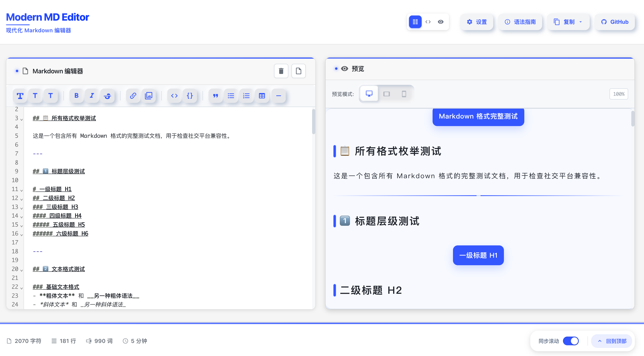The image size is (644, 356).
Task: Apply italic formatting from toolbar
Action: (92, 96)
